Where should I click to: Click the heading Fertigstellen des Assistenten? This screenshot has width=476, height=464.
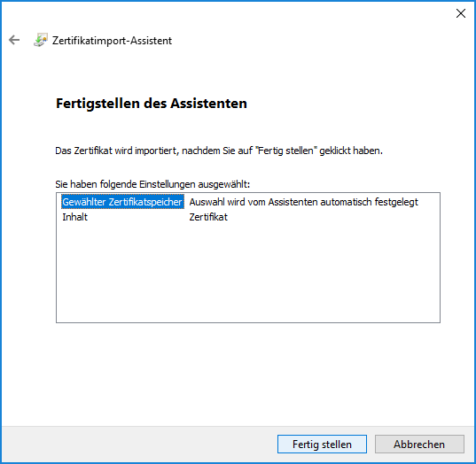click(x=152, y=104)
